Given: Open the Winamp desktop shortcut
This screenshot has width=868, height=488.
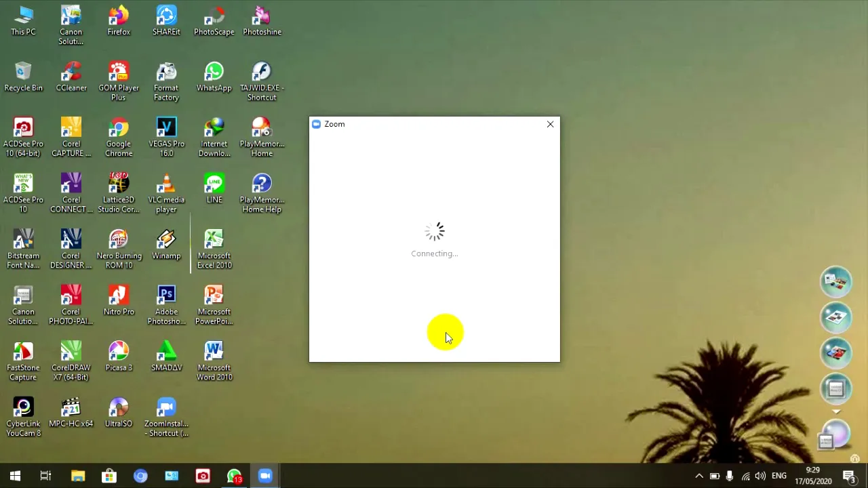Looking at the screenshot, I should click(x=166, y=245).
